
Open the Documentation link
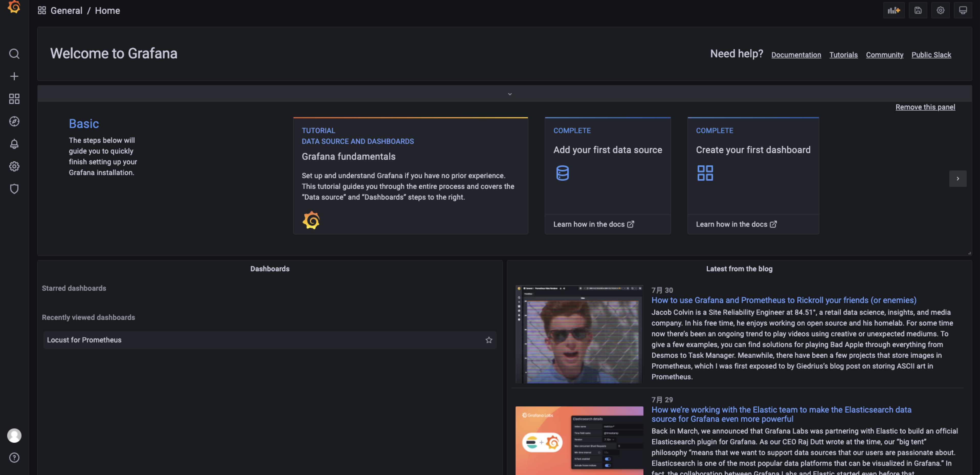click(x=796, y=55)
